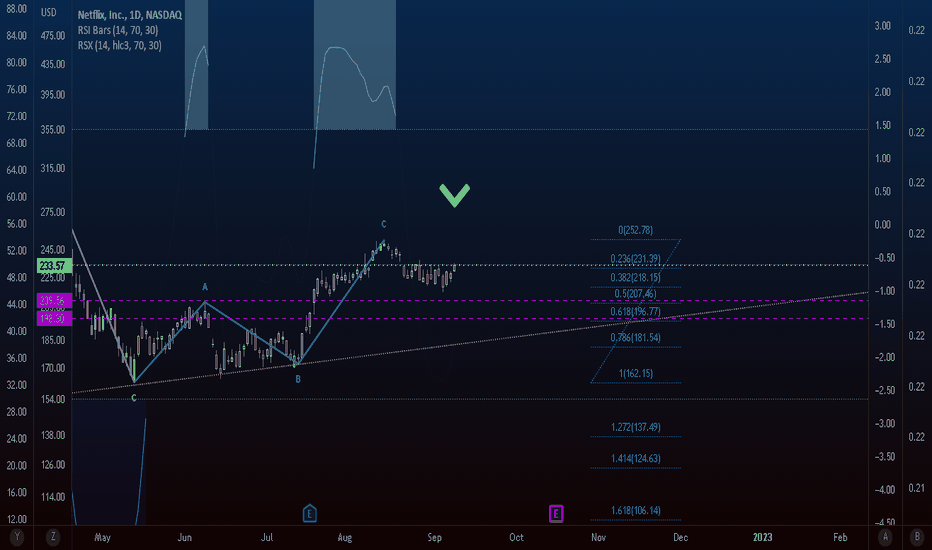
Task: Select Fib level 0(252.78)
Action: pos(635,230)
